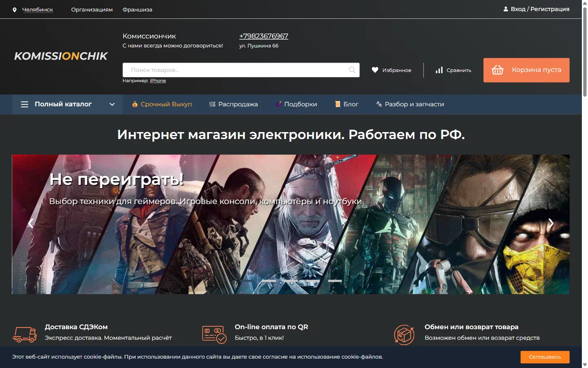Click the shopping basket icon
Viewport: 588px width, 368px height.
click(x=497, y=70)
